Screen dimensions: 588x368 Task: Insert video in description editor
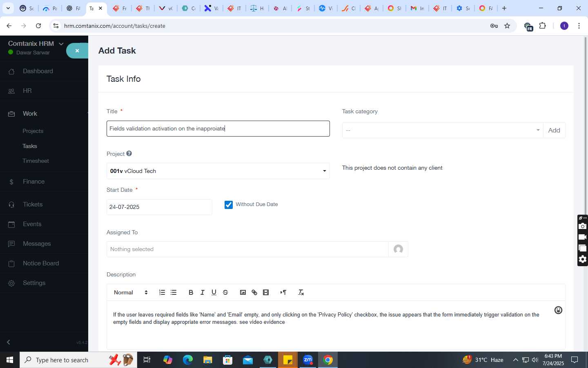click(x=266, y=292)
